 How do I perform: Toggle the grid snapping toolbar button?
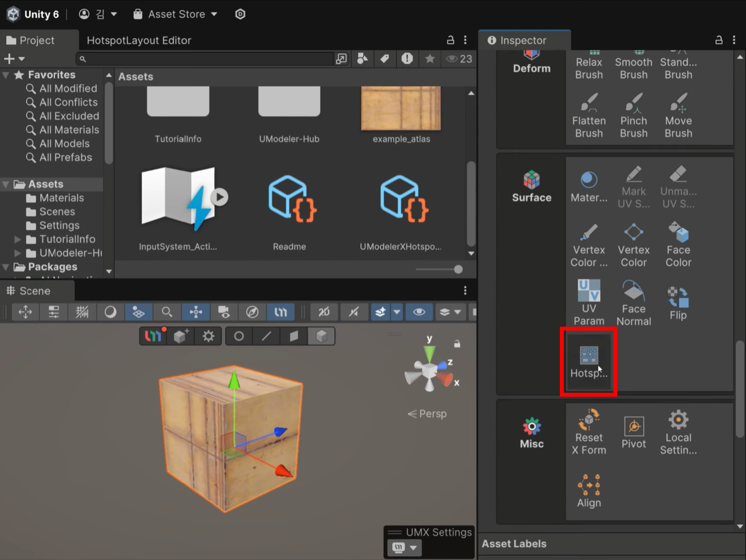[82, 312]
